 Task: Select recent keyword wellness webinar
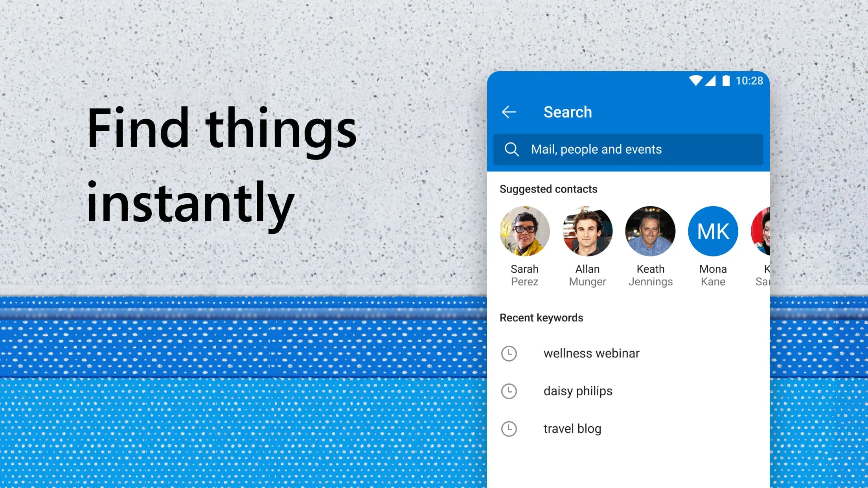(591, 353)
